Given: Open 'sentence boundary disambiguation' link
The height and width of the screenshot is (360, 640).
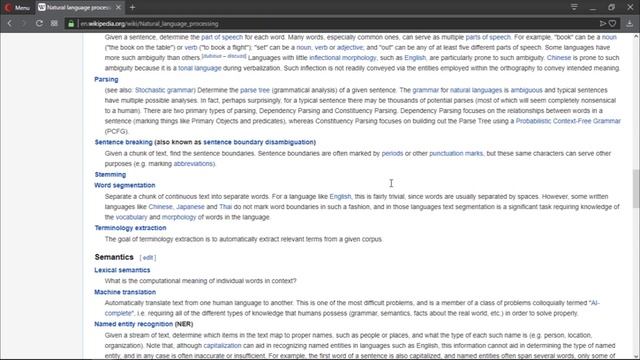Looking at the screenshot, I should click(258, 142).
